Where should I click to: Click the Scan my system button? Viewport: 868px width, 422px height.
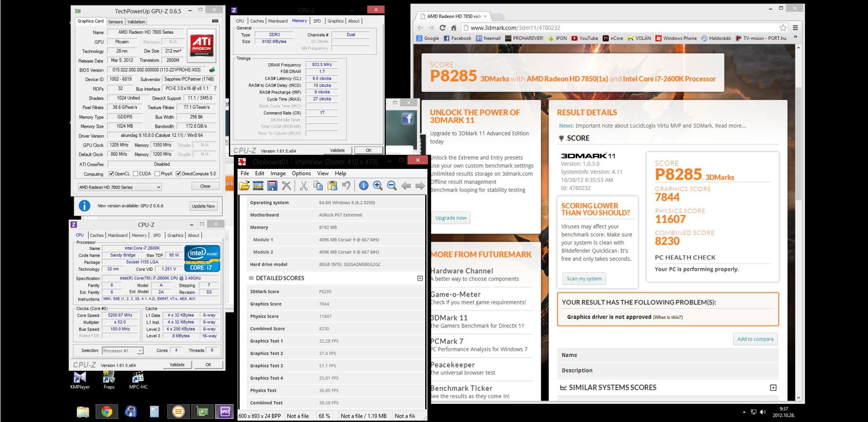tap(584, 278)
